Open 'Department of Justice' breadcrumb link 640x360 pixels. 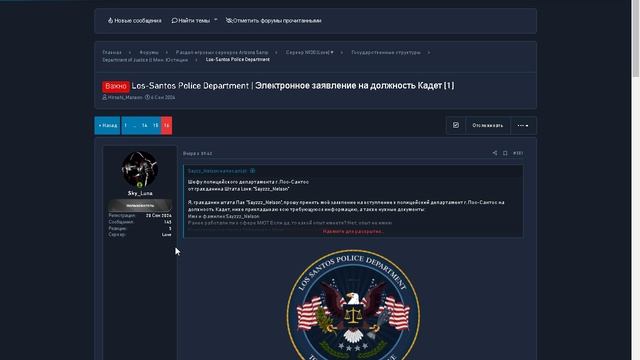point(145,60)
